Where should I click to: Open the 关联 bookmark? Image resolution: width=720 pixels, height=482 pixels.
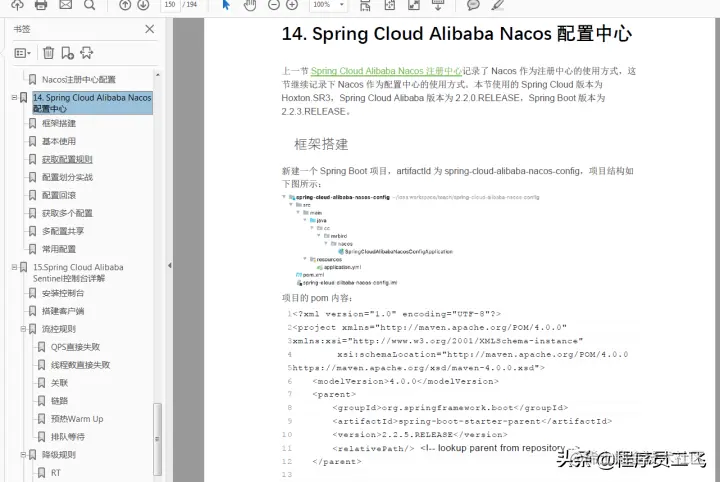[x=59, y=383]
